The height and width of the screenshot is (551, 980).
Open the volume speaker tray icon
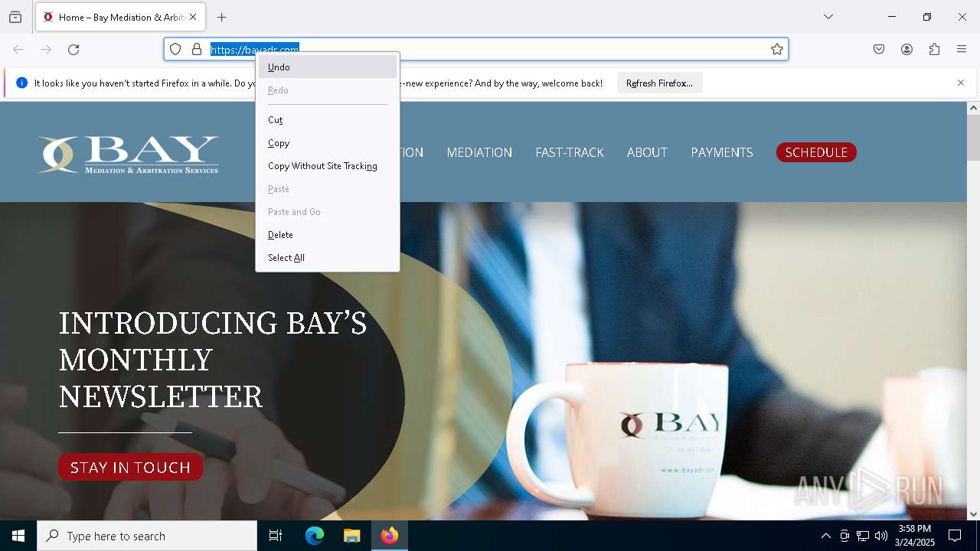pyautogui.click(x=881, y=536)
